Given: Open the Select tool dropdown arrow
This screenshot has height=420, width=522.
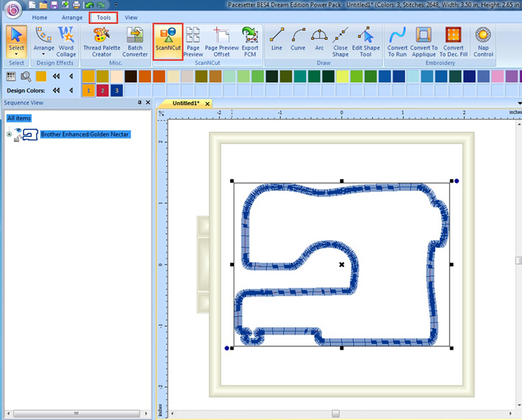Looking at the screenshot, I should 16,54.
